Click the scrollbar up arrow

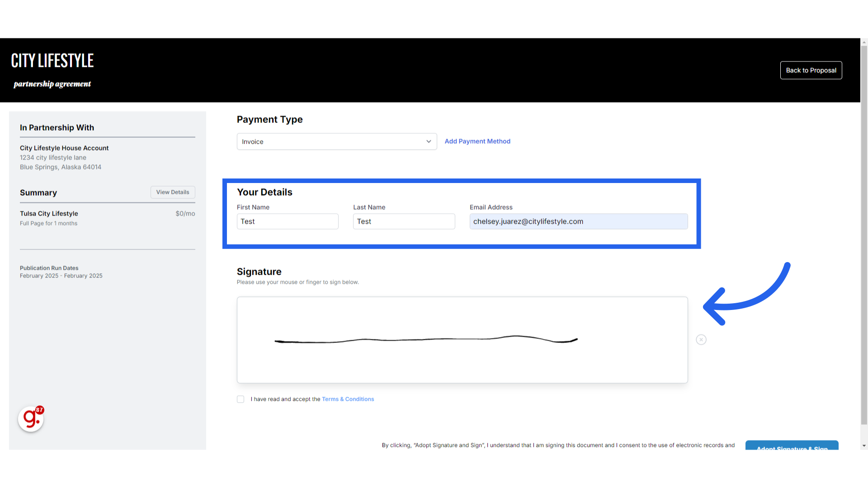pyautogui.click(x=864, y=42)
